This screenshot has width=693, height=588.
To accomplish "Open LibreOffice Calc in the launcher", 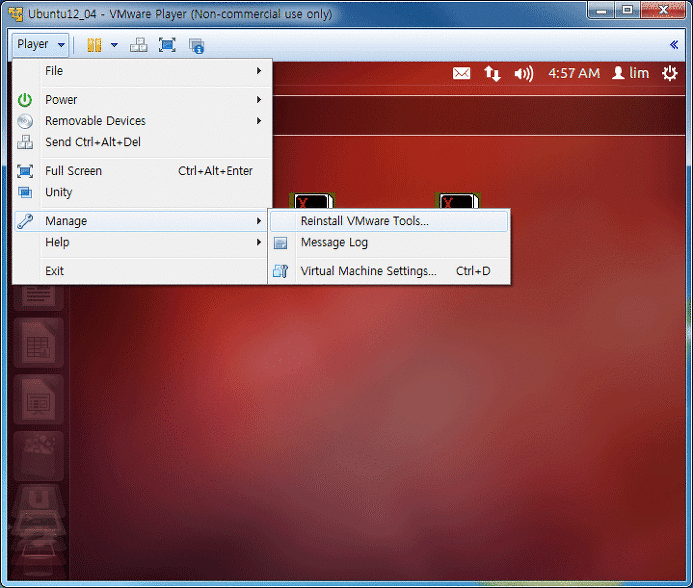I will [x=38, y=343].
